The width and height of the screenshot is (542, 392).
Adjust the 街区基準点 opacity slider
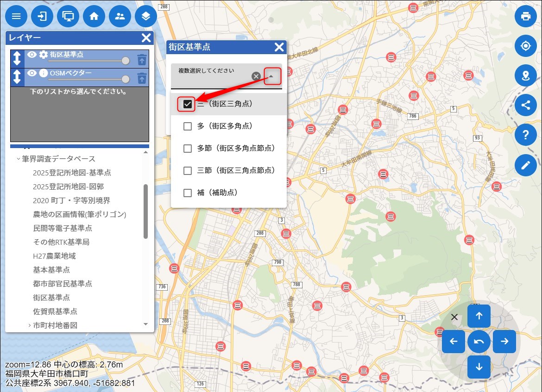[x=125, y=61]
